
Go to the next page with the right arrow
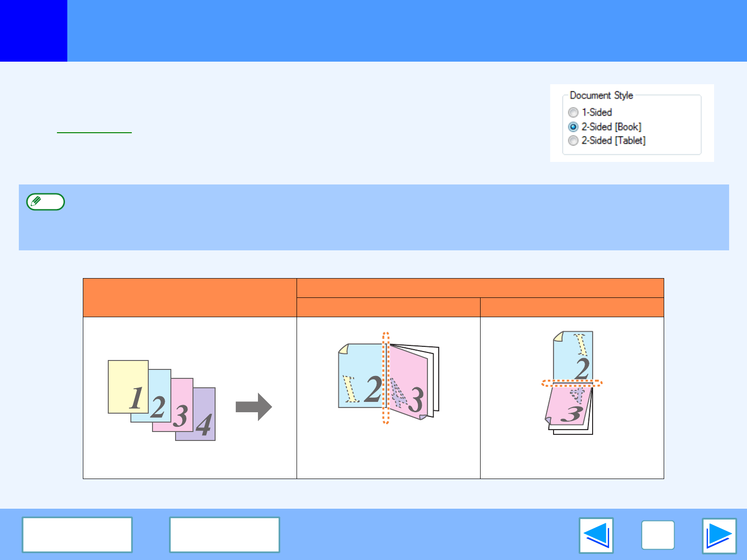(x=719, y=536)
